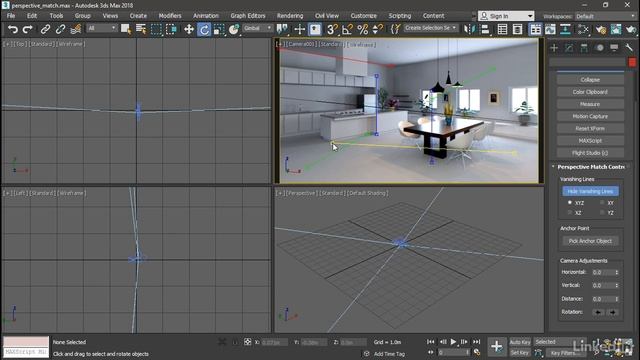This screenshot has width=640, height=360.
Task: Open the Perspective viewport Default Shading menu
Action: (x=368, y=193)
